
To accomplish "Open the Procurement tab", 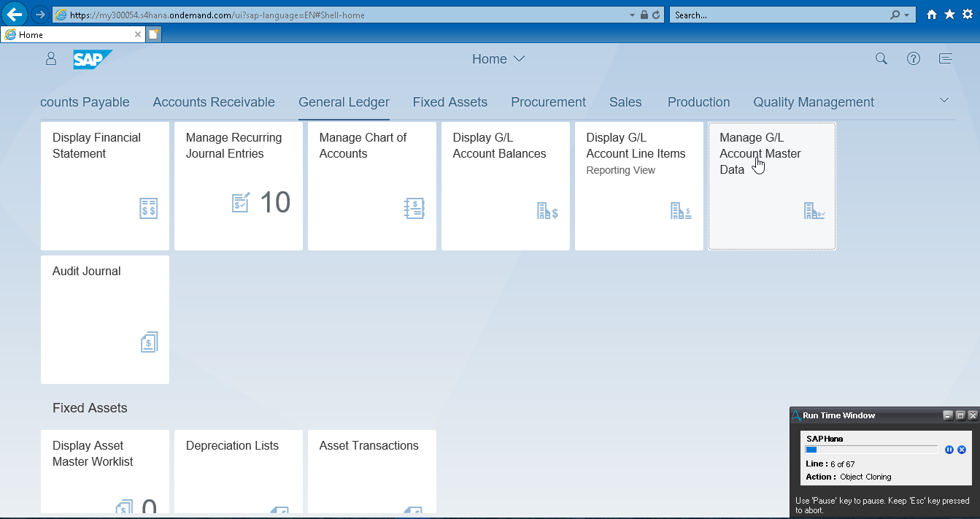I will click(548, 102).
